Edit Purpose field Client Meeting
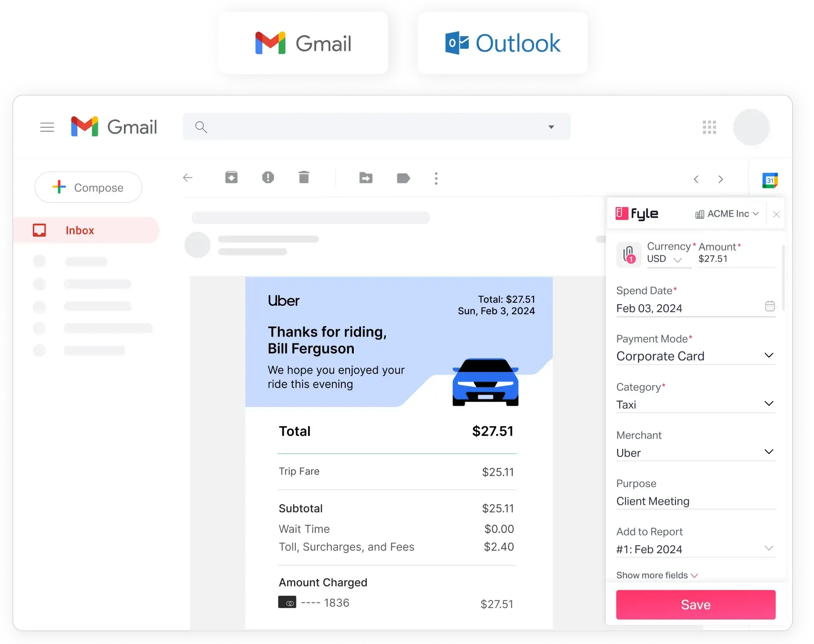The height and width of the screenshot is (644, 814). point(696,501)
